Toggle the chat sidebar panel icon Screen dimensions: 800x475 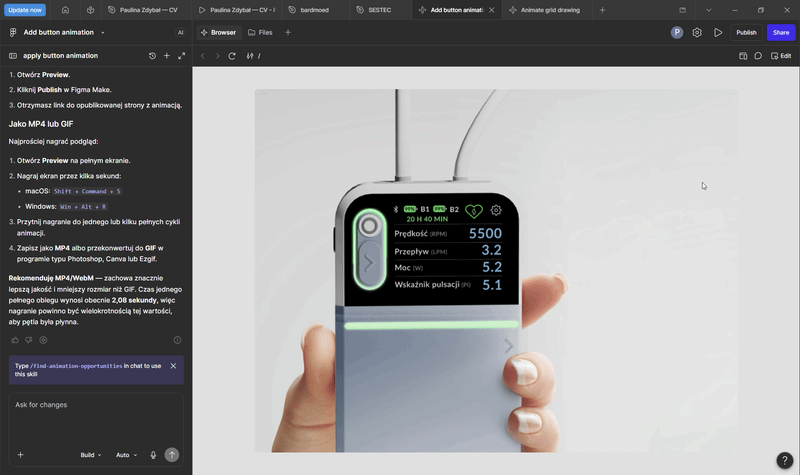pos(13,56)
